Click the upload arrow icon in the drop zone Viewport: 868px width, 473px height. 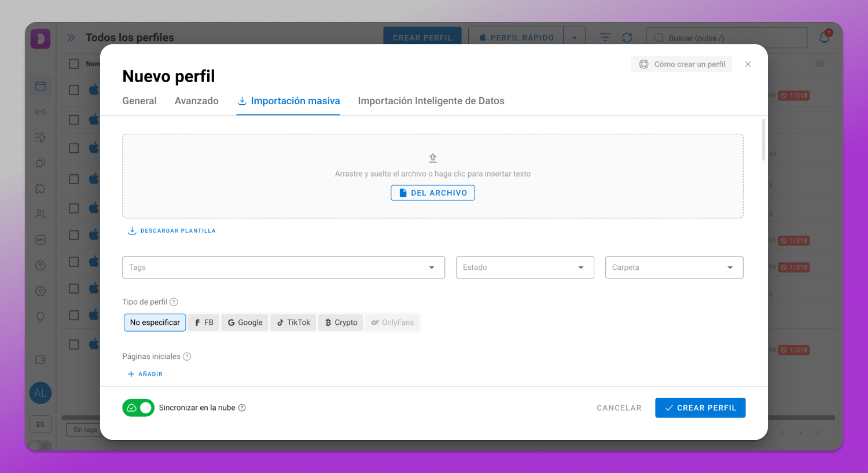[x=433, y=158]
